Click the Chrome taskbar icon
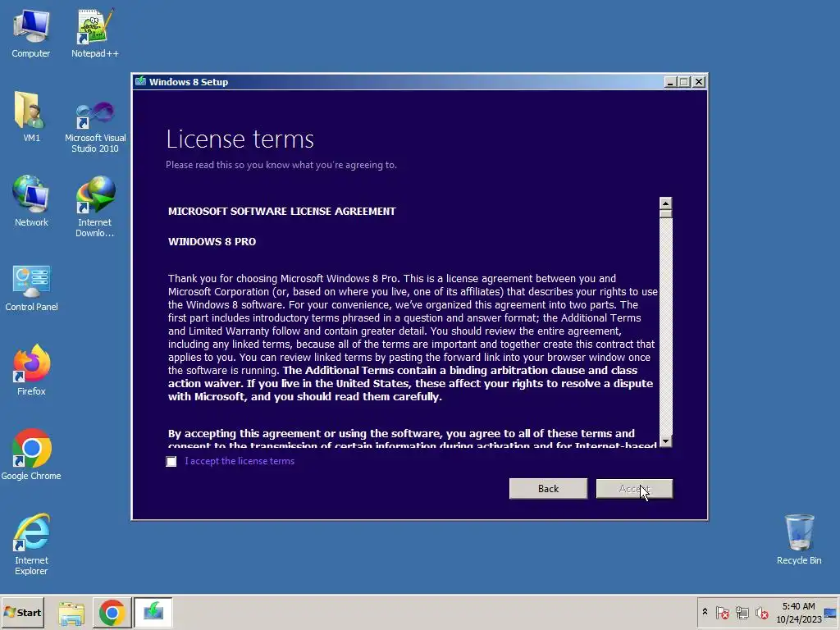 point(112,612)
